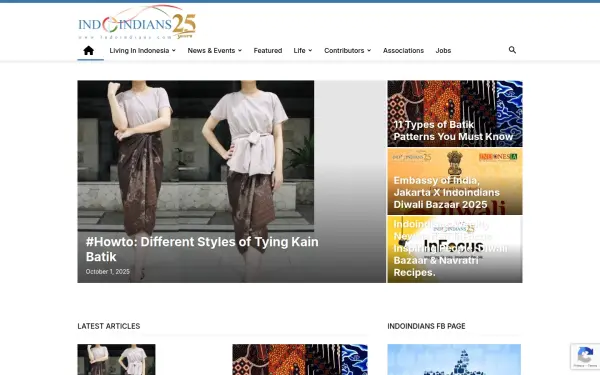Click the October 1, 2025 date
Viewport: 600px width, 375px height.
click(x=108, y=271)
